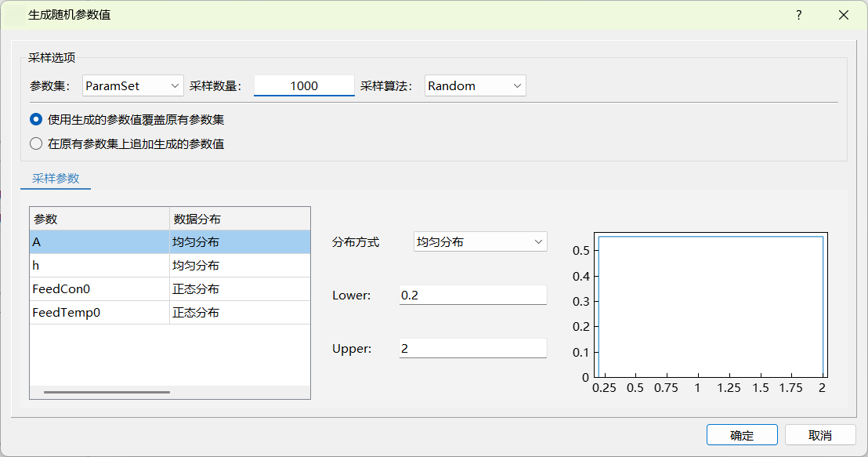Expand the 采样算法 Random dropdown
Image resolution: width=868 pixels, height=457 pixels.
point(475,85)
